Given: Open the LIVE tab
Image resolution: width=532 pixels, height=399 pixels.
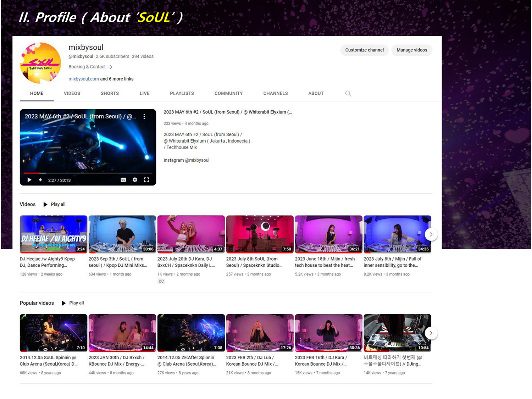Looking at the screenshot, I should pyautogui.click(x=145, y=93).
